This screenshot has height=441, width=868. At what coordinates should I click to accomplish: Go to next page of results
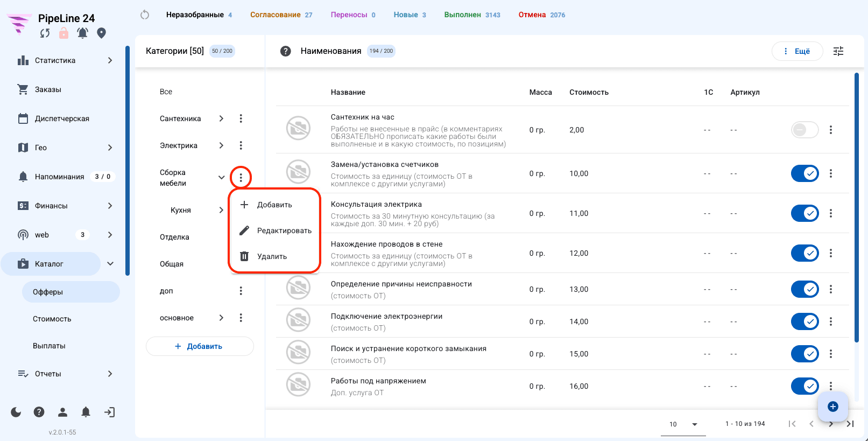tap(831, 424)
